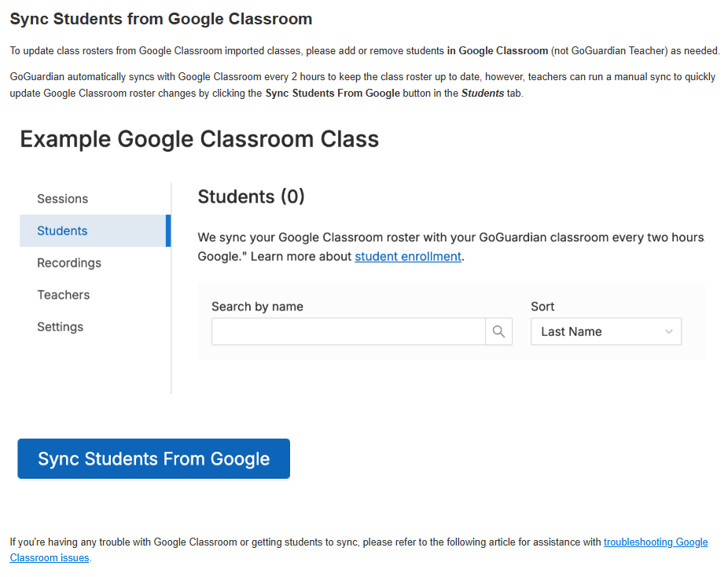This screenshot has width=728, height=577.
Task: Click the Example Google Classroom Class title
Action: click(x=200, y=139)
